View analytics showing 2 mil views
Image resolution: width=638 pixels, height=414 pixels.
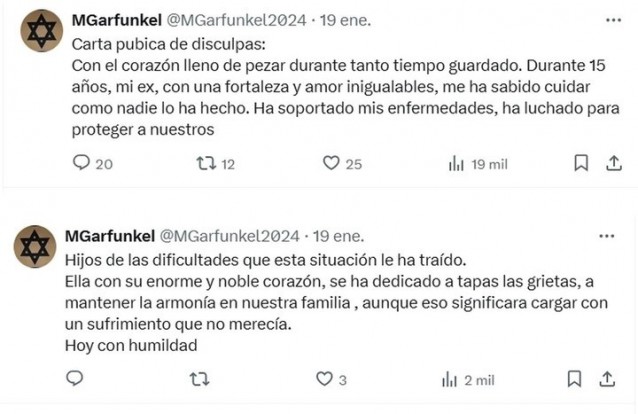(x=450, y=380)
